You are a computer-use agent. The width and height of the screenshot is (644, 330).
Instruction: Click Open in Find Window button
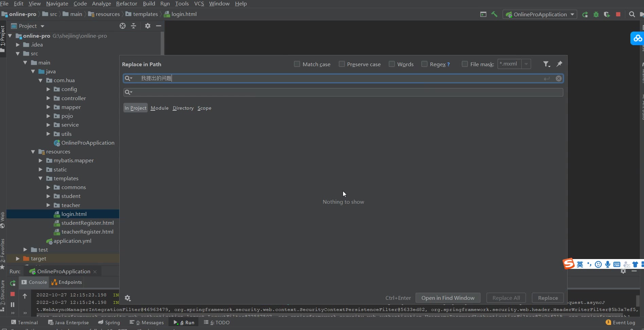click(x=448, y=298)
